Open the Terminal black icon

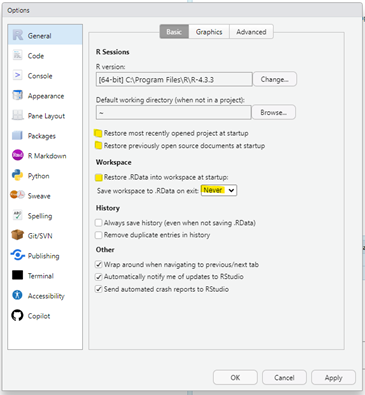[17, 275]
